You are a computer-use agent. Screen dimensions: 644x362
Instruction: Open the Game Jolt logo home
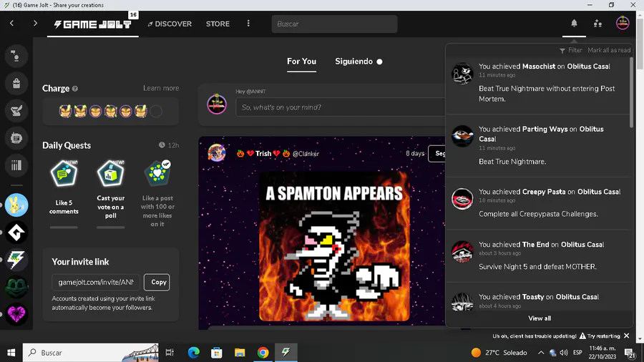click(93, 24)
